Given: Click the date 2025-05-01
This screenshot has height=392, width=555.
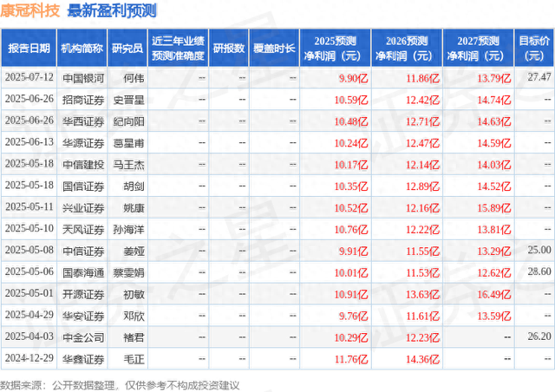Looking at the screenshot, I should point(29,293).
